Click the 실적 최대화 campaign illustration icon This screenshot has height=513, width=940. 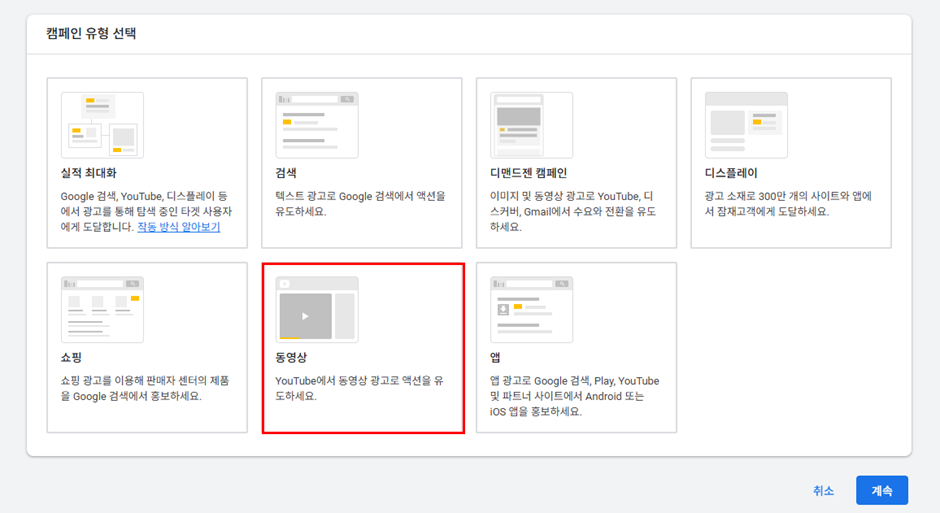pos(103,125)
